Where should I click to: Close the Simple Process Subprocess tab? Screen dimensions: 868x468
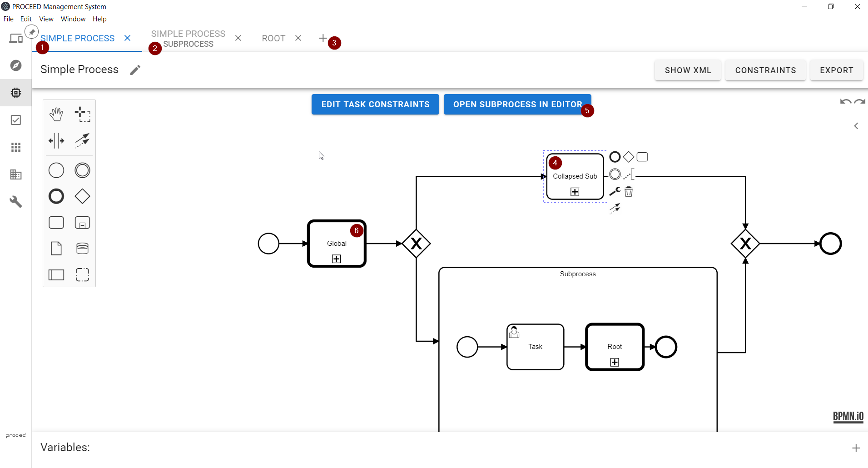[238, 39]
